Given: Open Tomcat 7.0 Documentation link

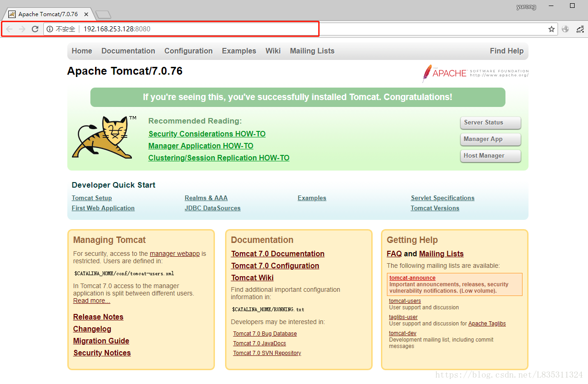Looking at the screenshot, I should coord(278,254).
